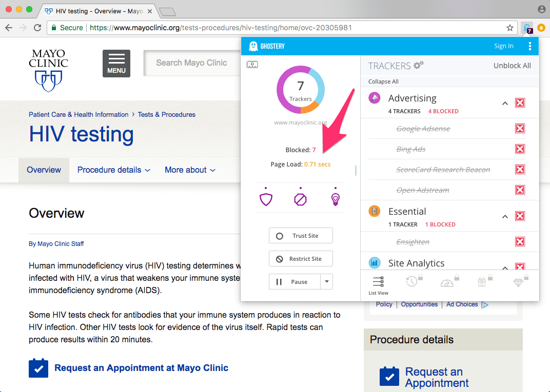Open tracker settings gear icon
550x392 pixels.
click(x=419, y=65)
